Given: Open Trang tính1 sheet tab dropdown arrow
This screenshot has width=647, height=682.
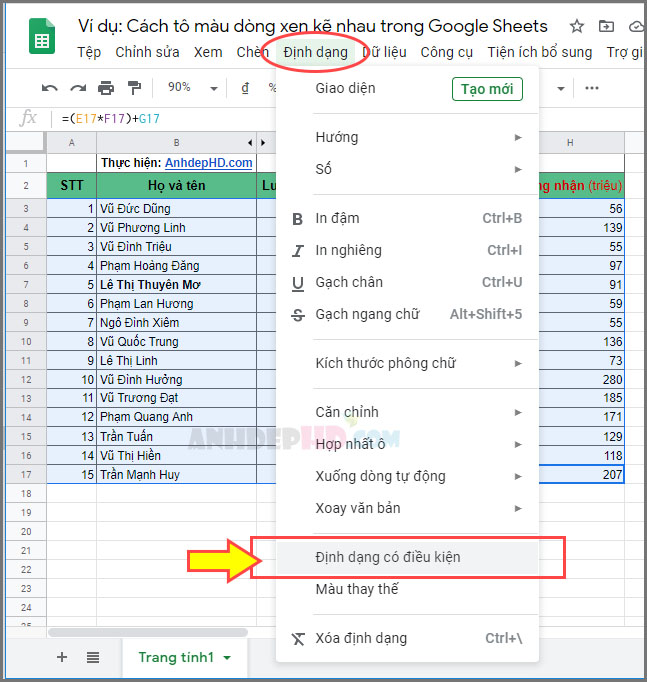Looking at the screenshot, I should pyautogui.click(x=227, y=658).
